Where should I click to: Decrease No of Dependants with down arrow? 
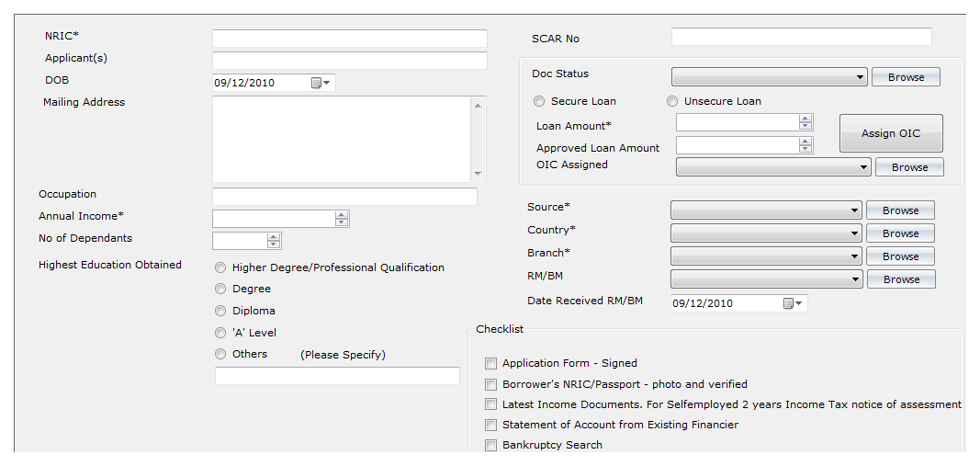[x=273, y=244]
